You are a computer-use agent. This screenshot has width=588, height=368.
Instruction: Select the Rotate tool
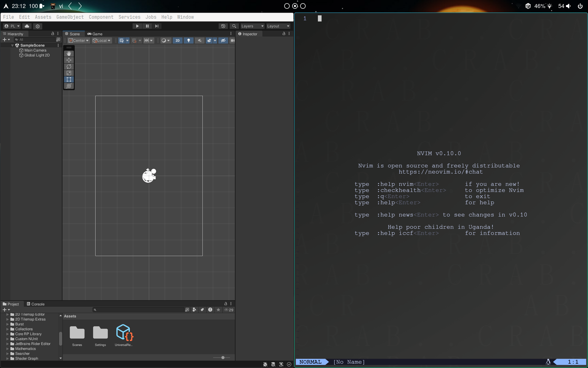click(x=69, y=67)
